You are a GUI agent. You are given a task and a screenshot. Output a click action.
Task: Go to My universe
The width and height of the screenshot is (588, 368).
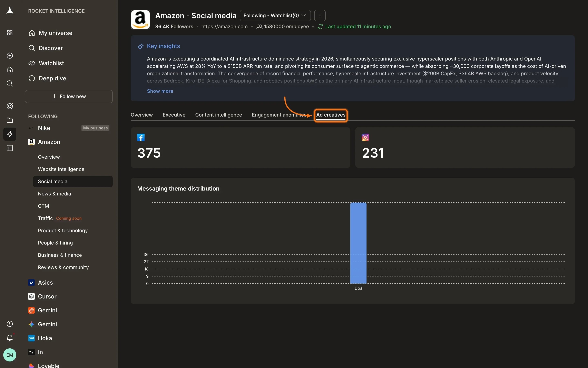tap(55, 33)
